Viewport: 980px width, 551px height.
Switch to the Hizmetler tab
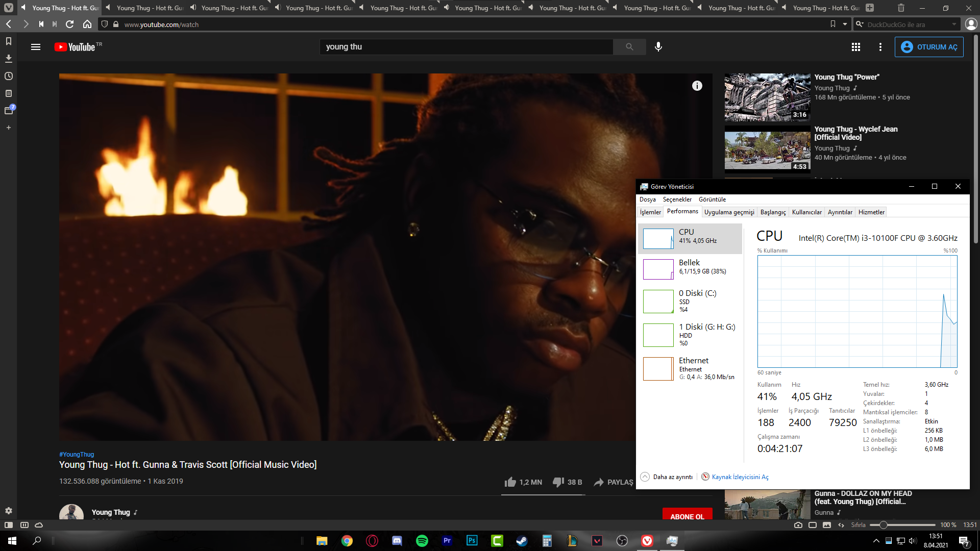coord(871,212)
